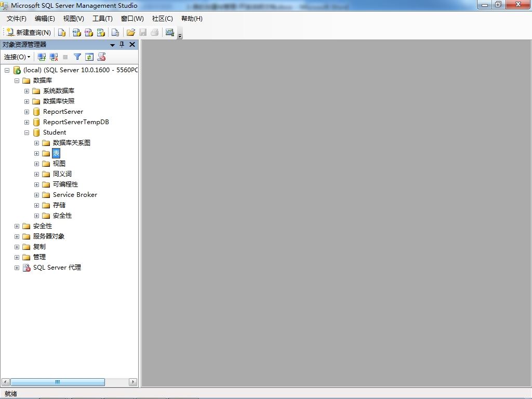This screenshot has height=399, width=532.
Task: Expand the ReportServerTempDB database
Action: click(x=26, y=122)
